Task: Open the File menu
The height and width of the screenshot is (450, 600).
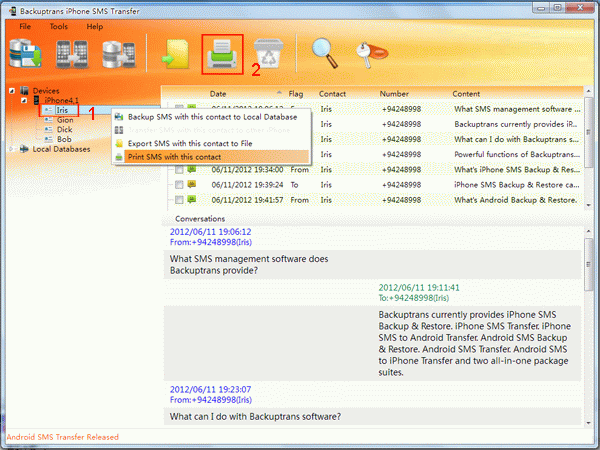Action: tap(25, 26)
